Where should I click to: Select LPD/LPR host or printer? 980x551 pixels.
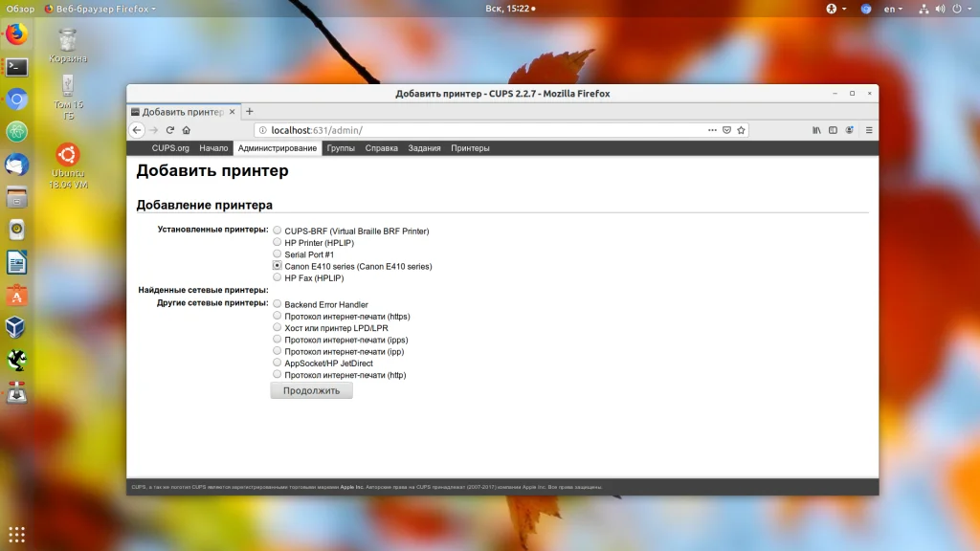[x=277, y=327]
